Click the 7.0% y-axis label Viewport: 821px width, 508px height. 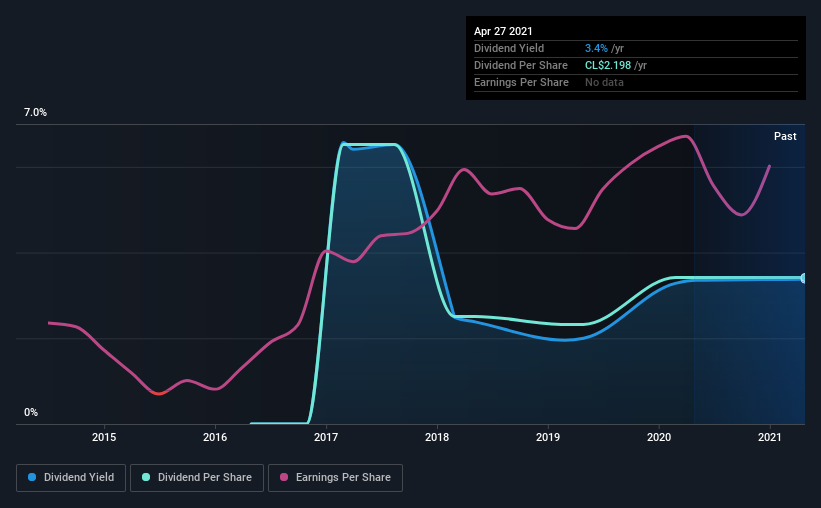tap(35, 112)
